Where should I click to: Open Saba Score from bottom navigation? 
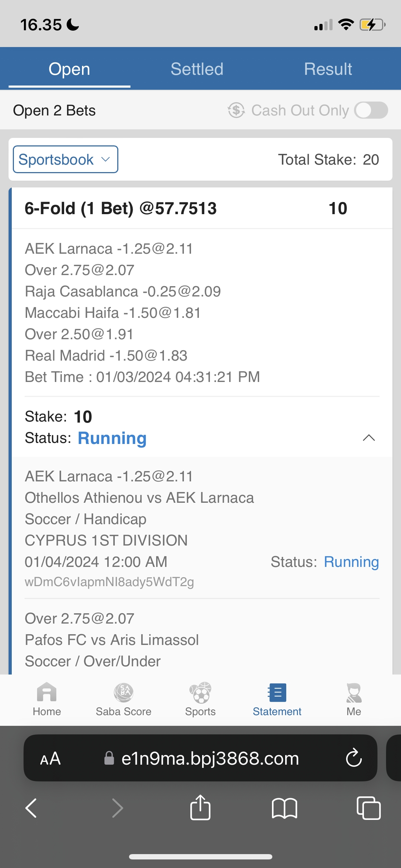123,693
